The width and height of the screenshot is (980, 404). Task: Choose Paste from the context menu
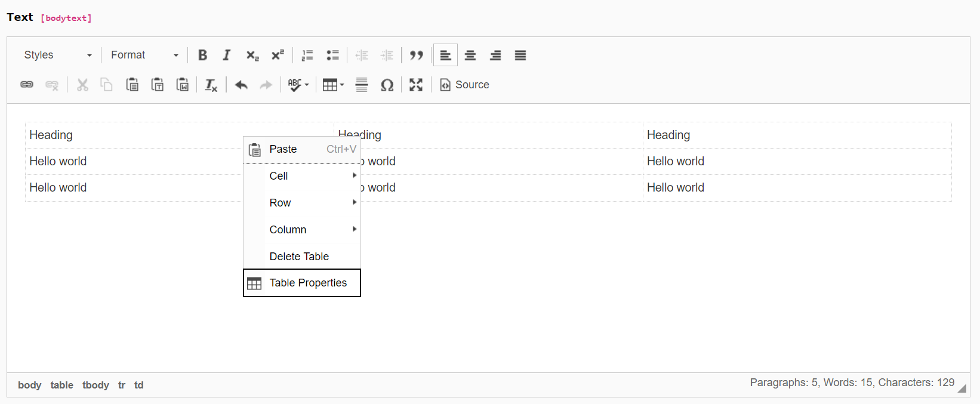point(302,149)
